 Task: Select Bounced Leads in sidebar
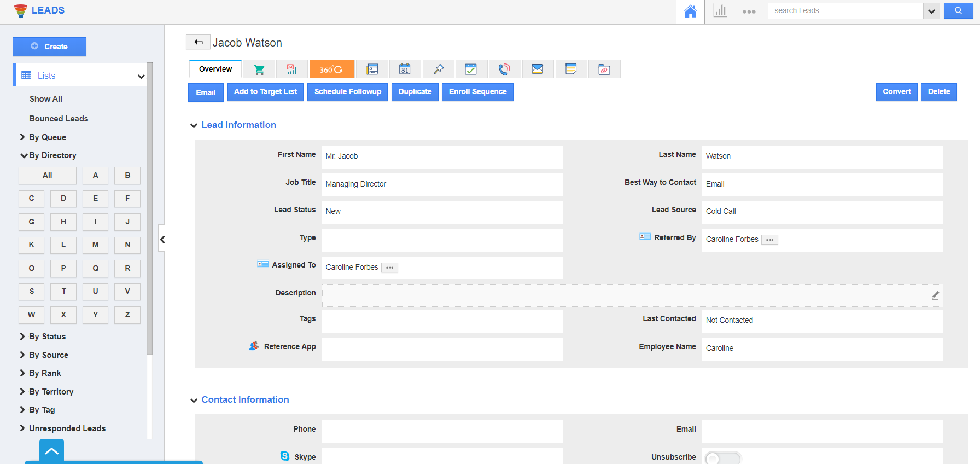click(59, 119)
